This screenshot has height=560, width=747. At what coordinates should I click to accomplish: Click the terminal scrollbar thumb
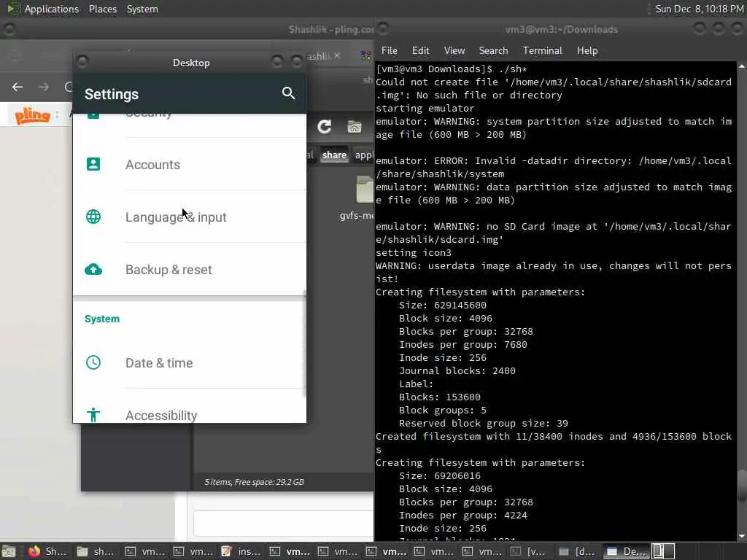(x=742, y=486)
